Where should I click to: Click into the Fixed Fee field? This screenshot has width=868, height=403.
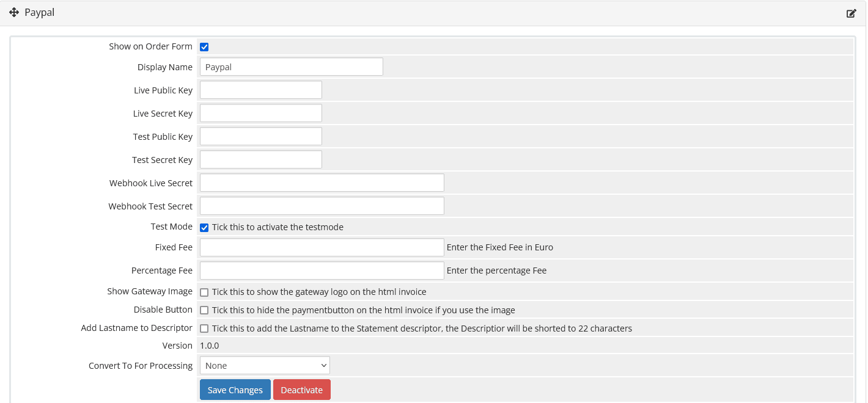322,248
